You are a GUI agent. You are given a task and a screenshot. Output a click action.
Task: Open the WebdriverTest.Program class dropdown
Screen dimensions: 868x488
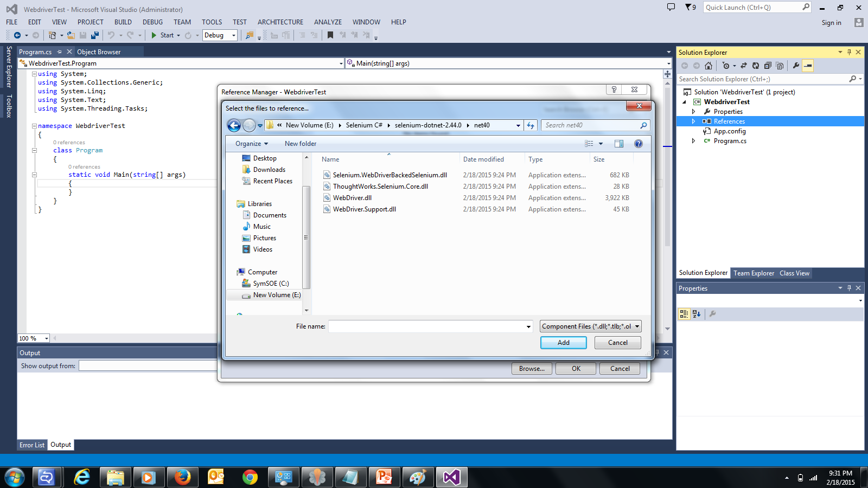point(341,63)
